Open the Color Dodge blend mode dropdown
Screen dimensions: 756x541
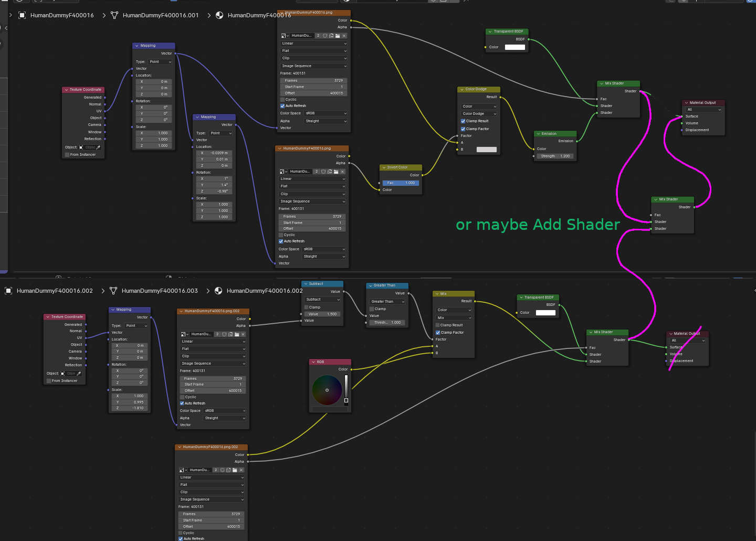point(479,114)
